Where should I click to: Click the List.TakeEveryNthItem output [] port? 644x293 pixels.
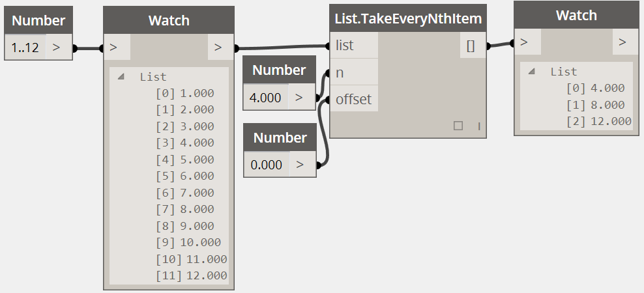471,46
